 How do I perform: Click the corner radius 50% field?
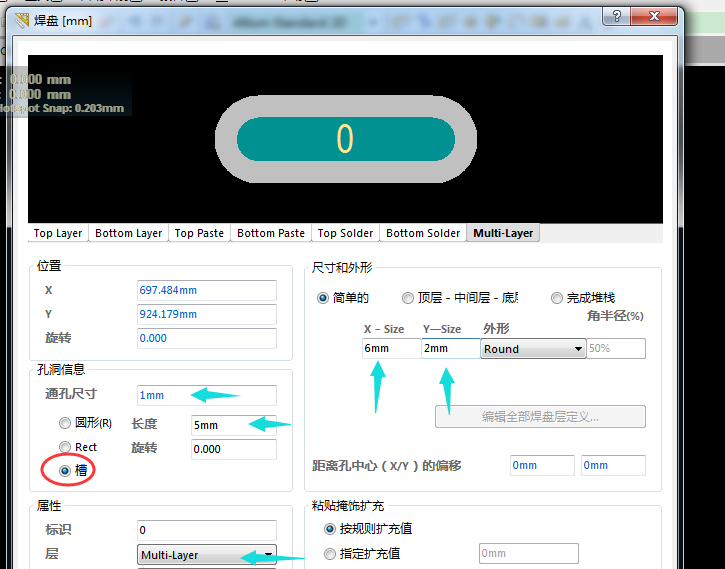click(616, 349)
